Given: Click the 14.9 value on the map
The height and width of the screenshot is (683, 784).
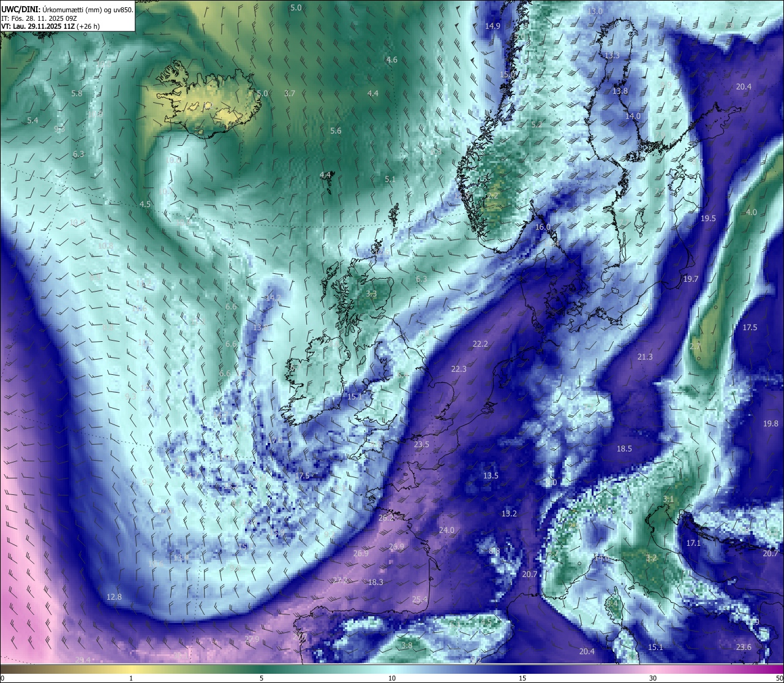Looking at the screenshot, I should click(x=492, y=26).
